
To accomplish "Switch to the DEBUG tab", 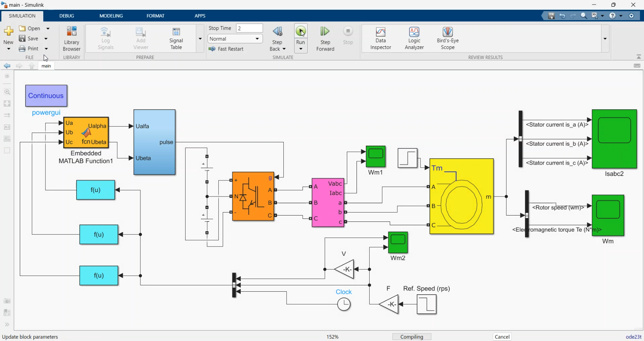I will pos(67,16).
